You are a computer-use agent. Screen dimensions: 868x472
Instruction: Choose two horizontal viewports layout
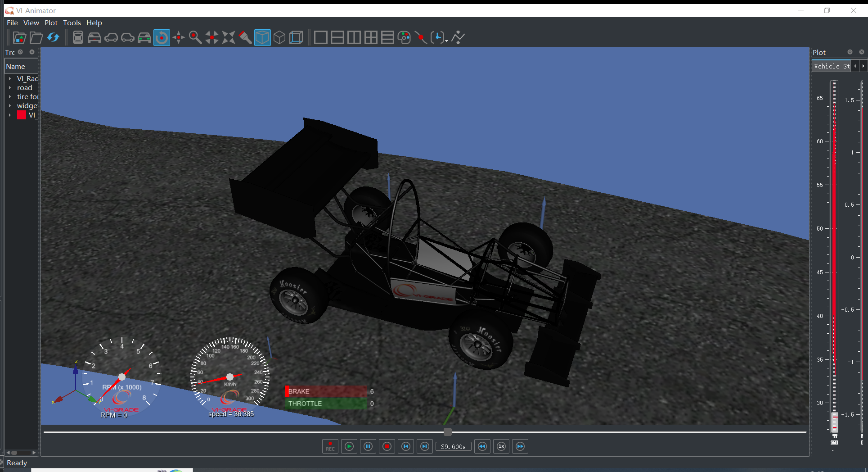337,38
